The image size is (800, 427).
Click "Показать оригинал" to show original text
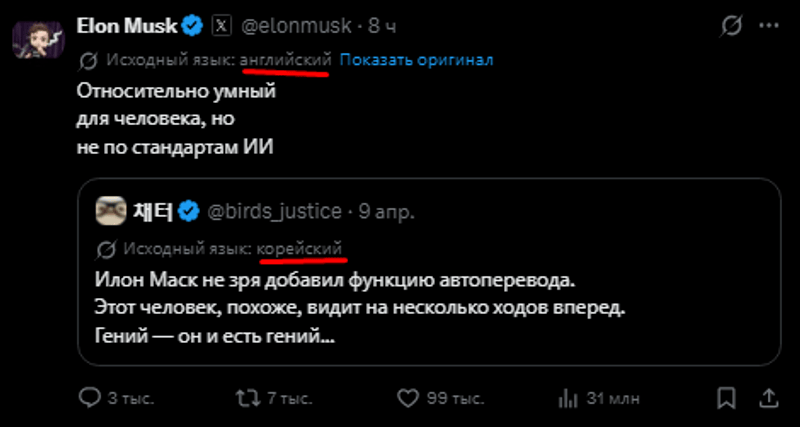tap(416, 60)
